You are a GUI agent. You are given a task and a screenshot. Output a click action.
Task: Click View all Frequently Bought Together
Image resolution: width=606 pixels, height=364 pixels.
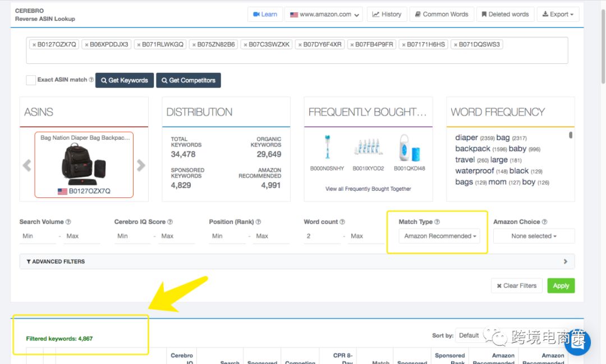[368, 189]
